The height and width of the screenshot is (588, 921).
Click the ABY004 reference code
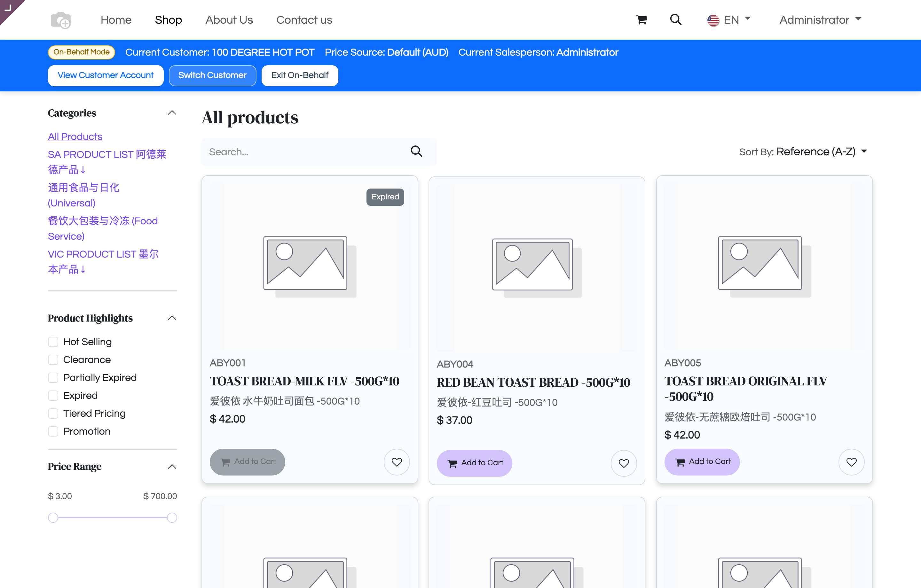(x=455, y=364)
